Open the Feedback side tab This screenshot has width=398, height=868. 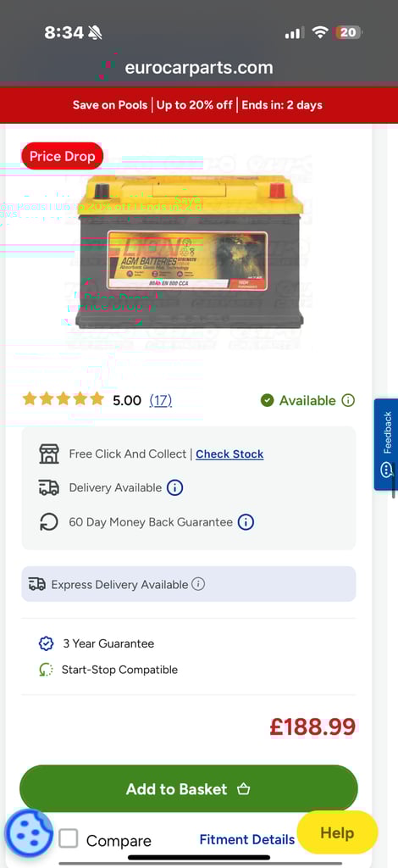386,444
